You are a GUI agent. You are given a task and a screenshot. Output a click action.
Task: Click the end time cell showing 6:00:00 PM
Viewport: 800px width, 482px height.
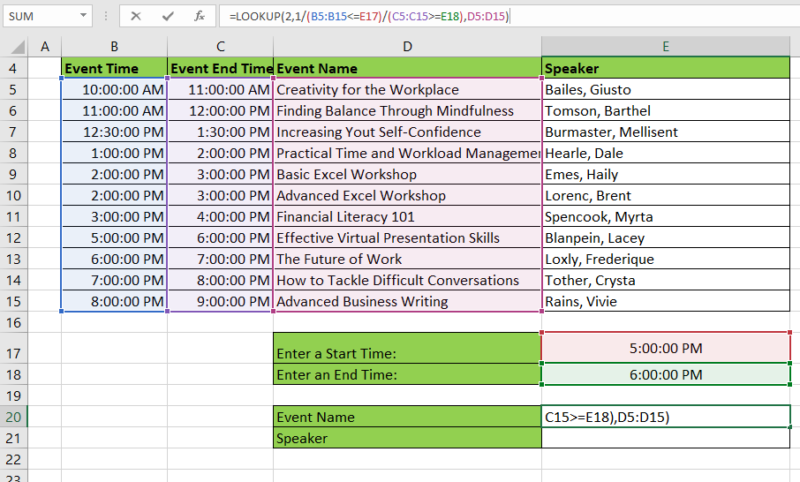(665, 374)
